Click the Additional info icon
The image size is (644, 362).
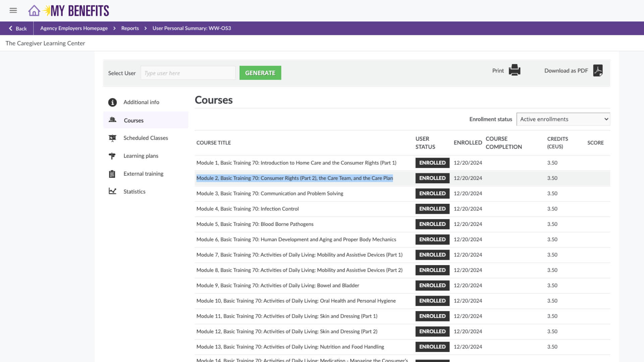(x=112, y=102)
